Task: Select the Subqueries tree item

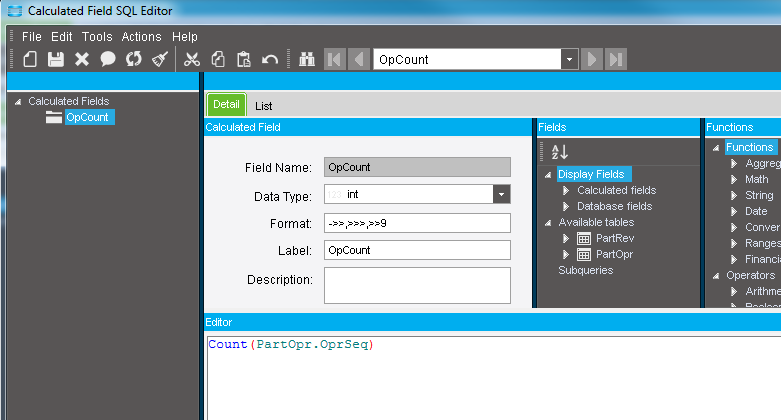Action: tap(585, 271)
